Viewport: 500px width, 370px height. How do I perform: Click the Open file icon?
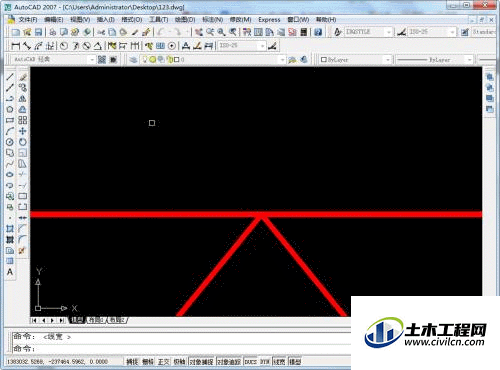[x=27, y=32]
